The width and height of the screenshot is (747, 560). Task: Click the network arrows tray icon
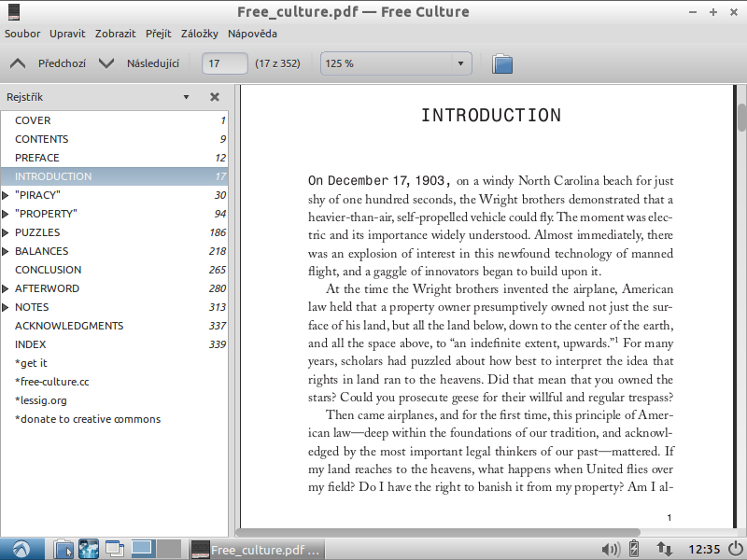click(665, 549)
